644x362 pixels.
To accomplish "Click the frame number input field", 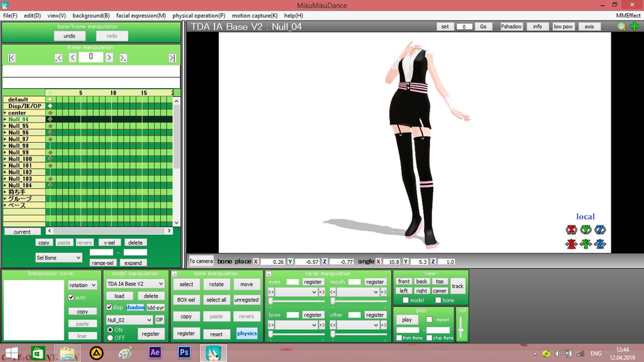I will pos(91,57).
